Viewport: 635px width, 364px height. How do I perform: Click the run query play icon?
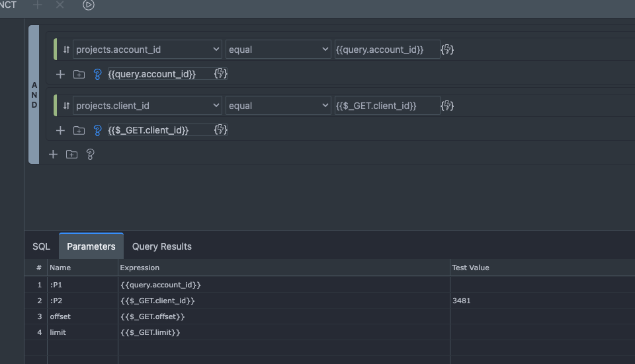[89, 5]
